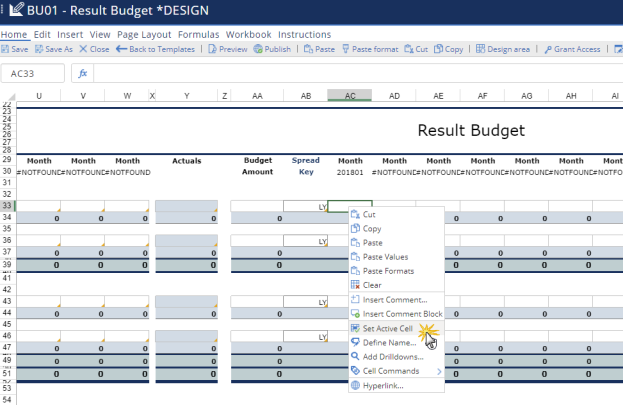Open the Insert menu

point(70,35)
